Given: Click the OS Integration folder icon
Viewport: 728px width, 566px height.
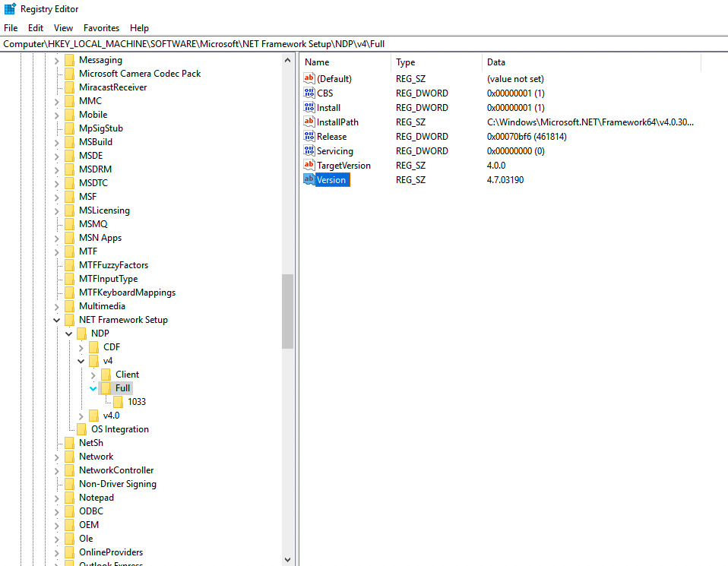Looking at the screenshot, I should coord(82,429).
